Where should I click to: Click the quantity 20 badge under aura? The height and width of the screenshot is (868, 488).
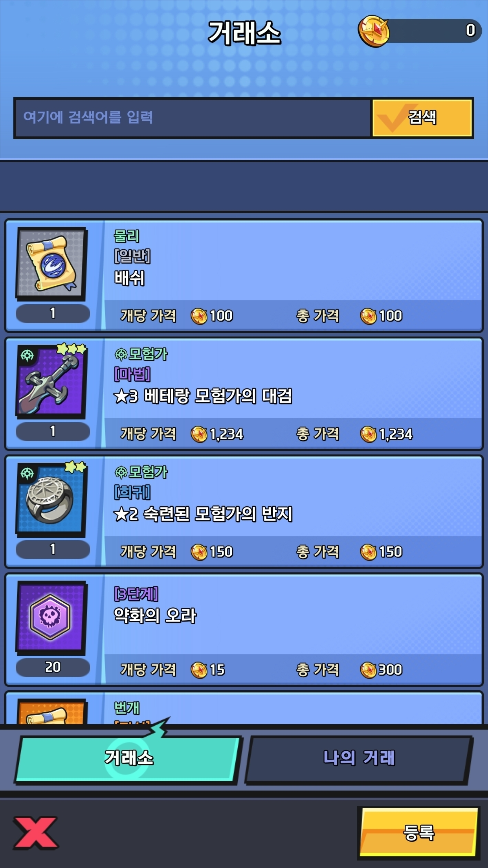coord(53,667)
